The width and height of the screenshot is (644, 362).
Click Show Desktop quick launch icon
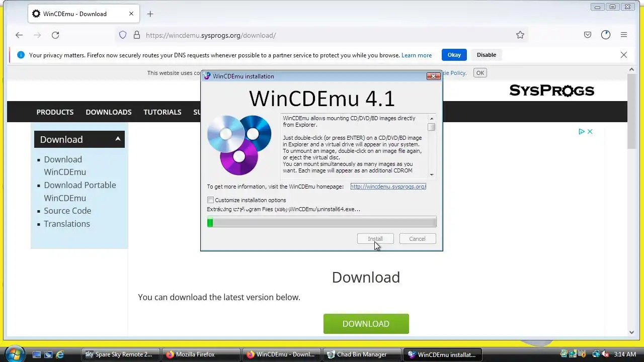click(x=37, y=354)
